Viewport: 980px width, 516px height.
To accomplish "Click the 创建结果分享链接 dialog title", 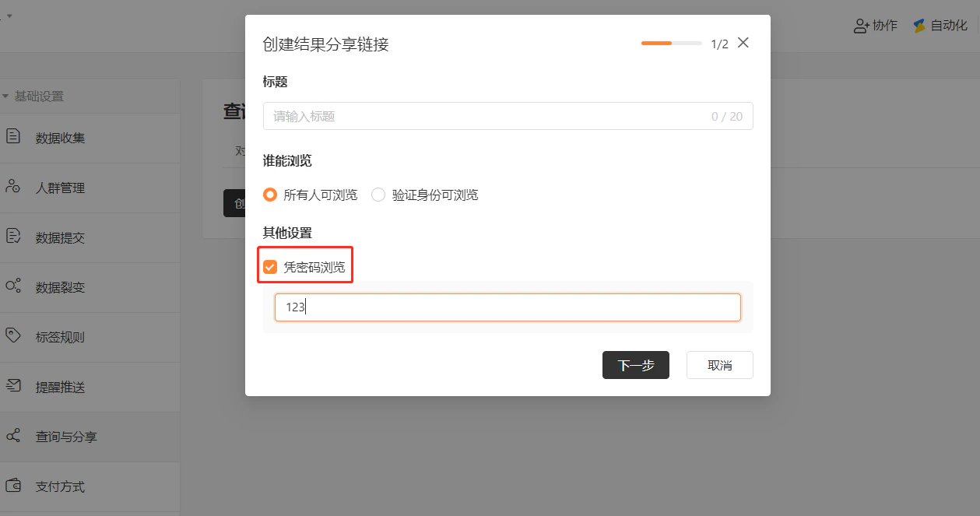I will pos(326,44).
